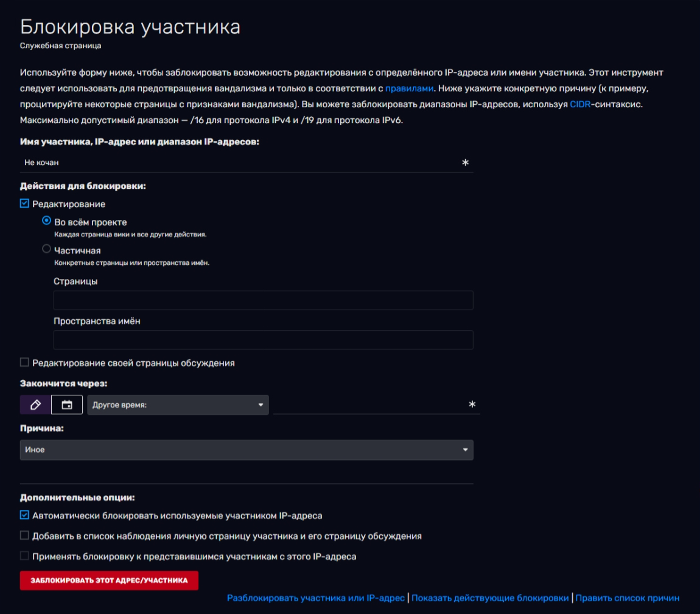The height and width of the screenshot is (614, 700).
Task: Open Править список причин link
Action: pyautogui.click(x=627, y=598)
